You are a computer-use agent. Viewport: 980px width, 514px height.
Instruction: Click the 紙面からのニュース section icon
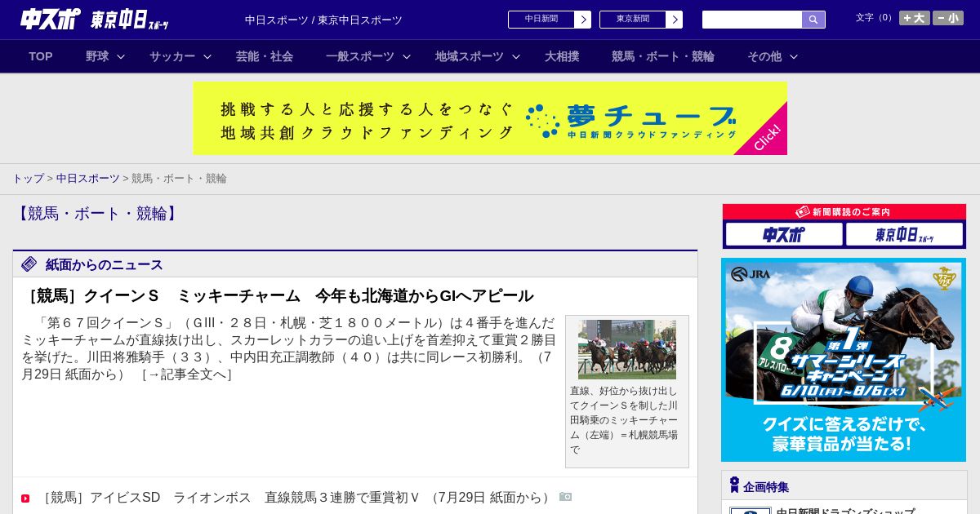pos(29,264)
